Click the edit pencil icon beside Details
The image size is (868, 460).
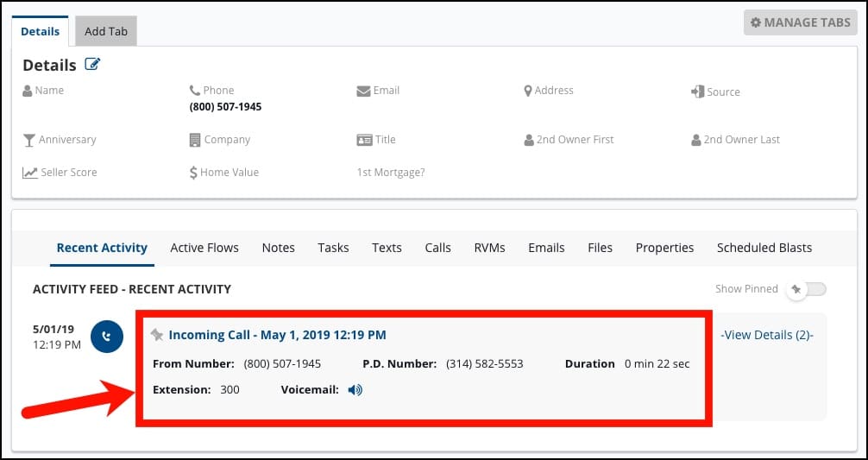pyautogui.click(x=92, y=65)
